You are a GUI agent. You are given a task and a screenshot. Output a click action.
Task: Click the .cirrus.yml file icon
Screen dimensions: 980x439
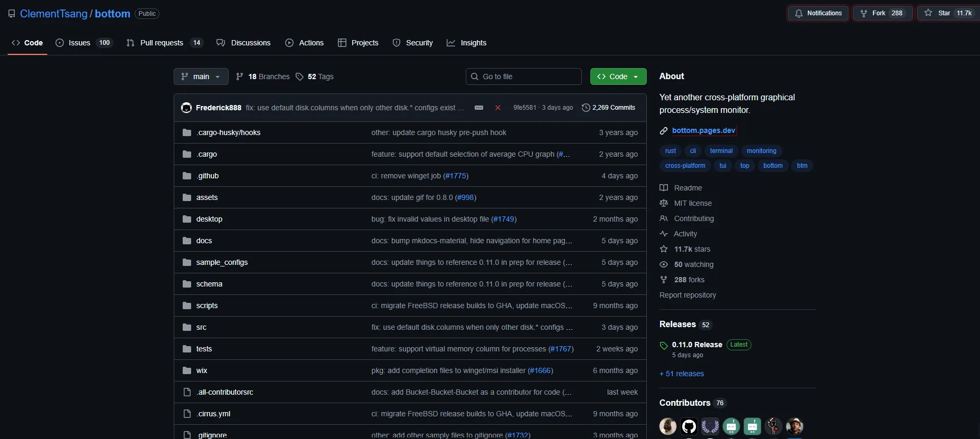[187, 414]
